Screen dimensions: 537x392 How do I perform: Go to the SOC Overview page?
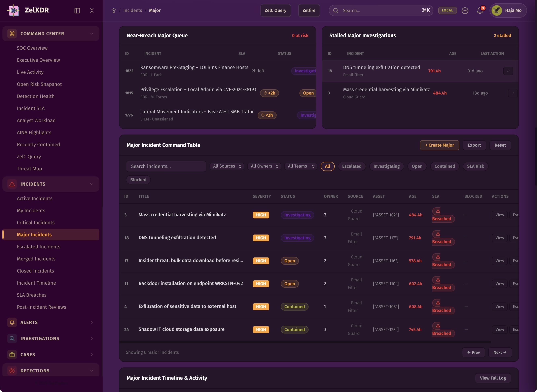[32, 48]
